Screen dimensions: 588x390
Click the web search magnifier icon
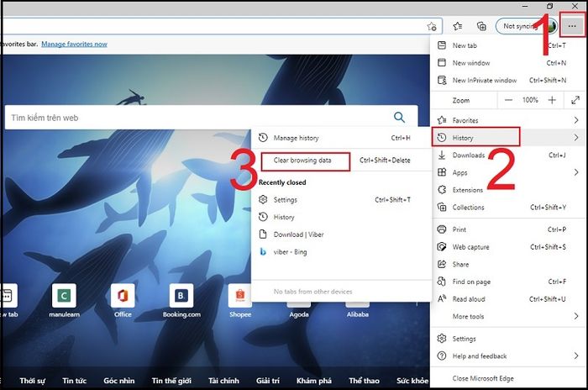pos(399,118)
